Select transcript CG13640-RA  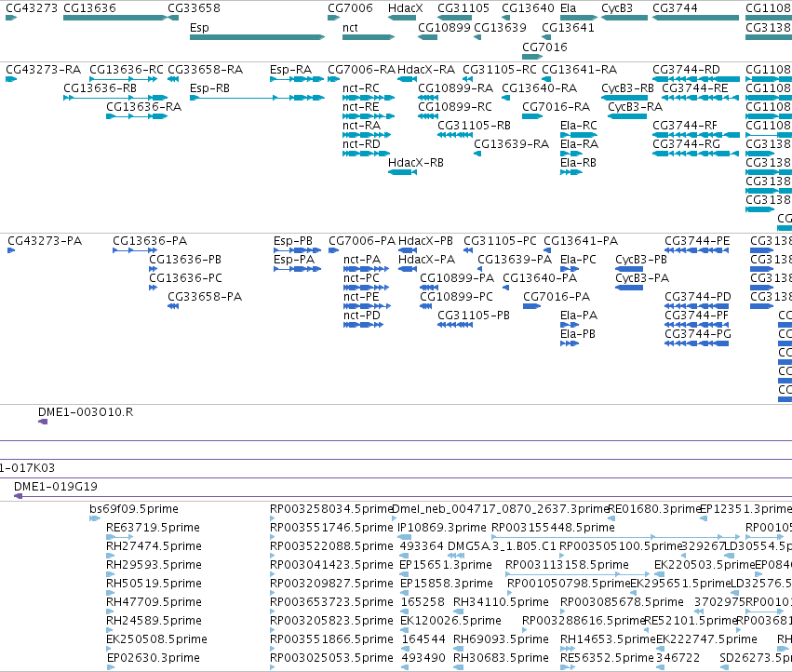click(505, 98)
